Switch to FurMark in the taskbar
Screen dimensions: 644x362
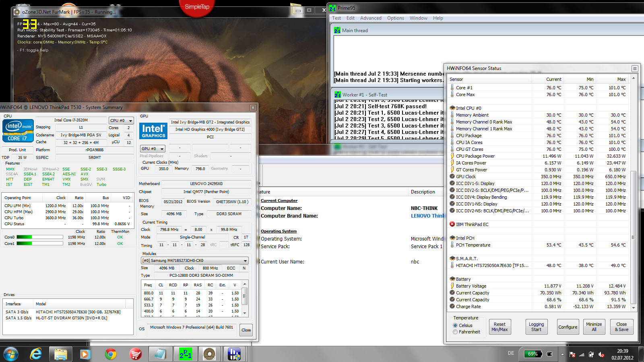pos(209,354)
